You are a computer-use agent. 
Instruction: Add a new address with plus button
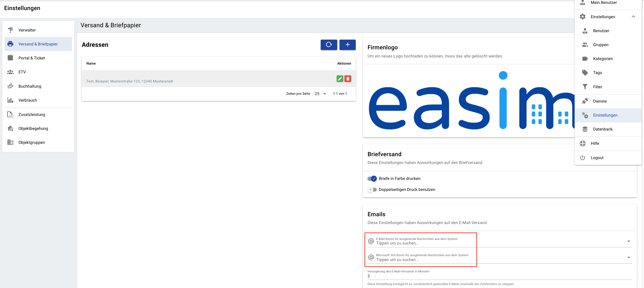click(348, 45)
